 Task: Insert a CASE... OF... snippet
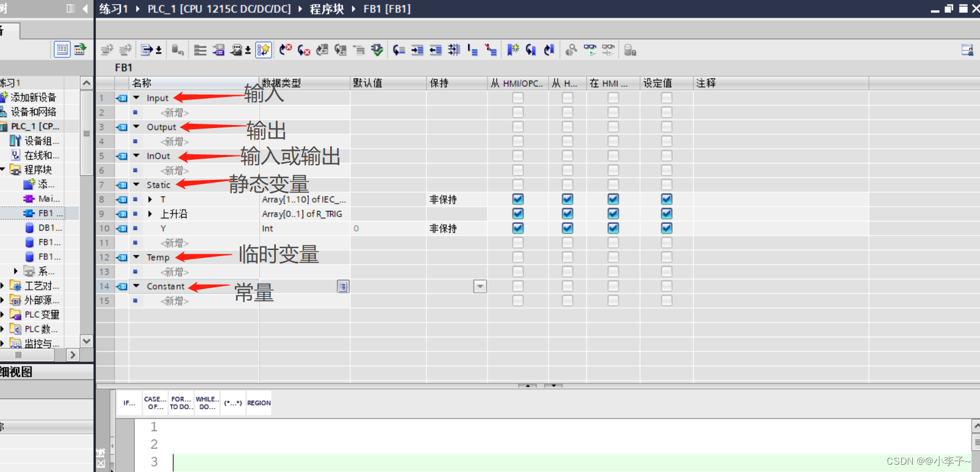(x=155, y=403)
